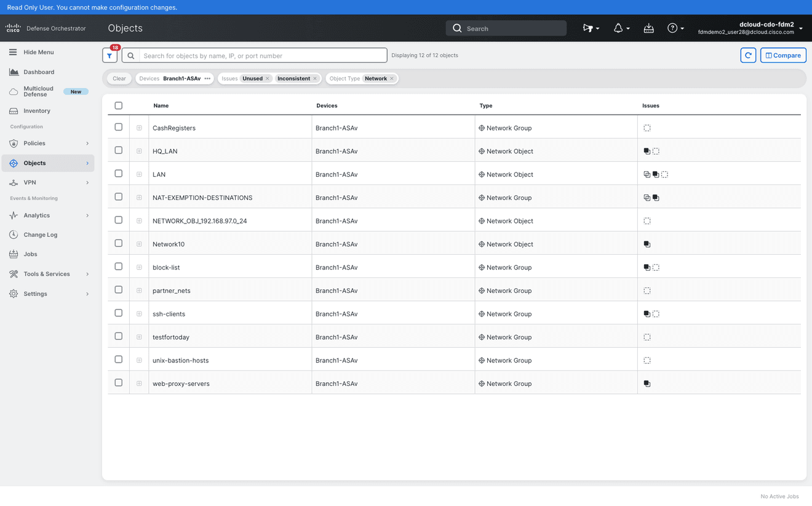The height and width of the screenshot is (506, 812).
Task: Remove the Network object type filter
Action: point(392,79)
